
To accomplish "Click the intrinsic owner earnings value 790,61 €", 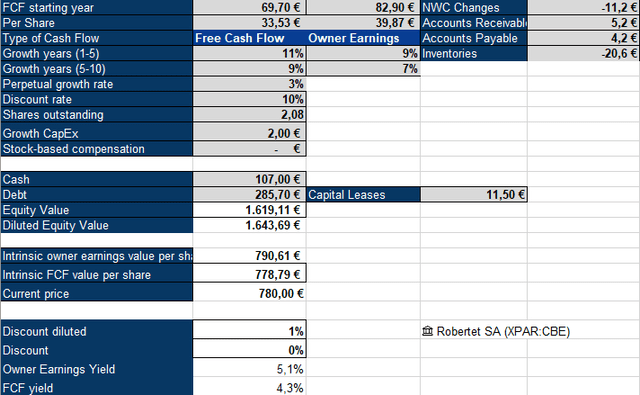I will [x=249, y=255].
